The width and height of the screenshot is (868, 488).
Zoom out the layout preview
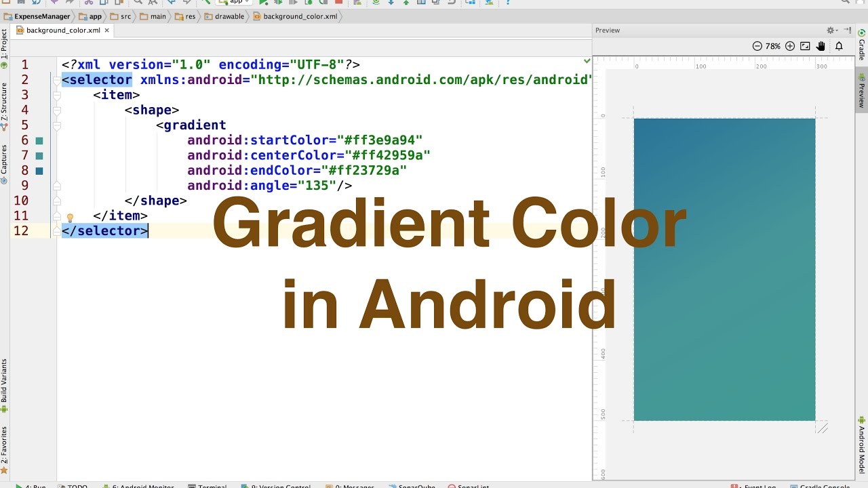coord(757,46)
